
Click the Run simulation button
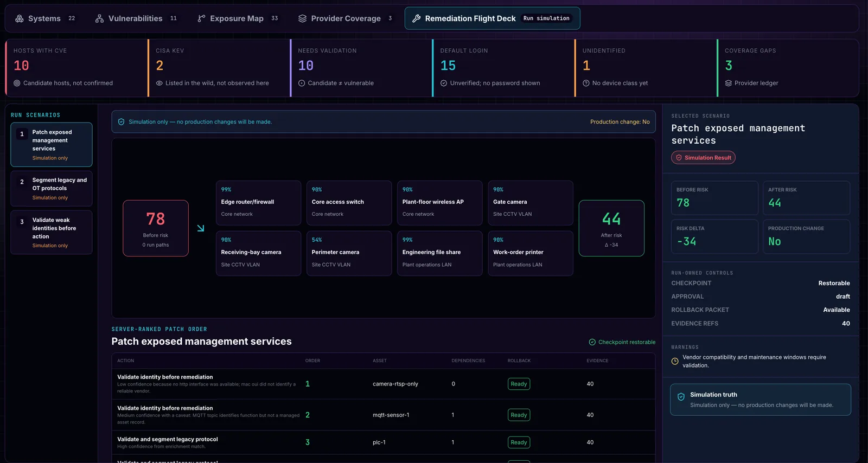click(546, 18)
